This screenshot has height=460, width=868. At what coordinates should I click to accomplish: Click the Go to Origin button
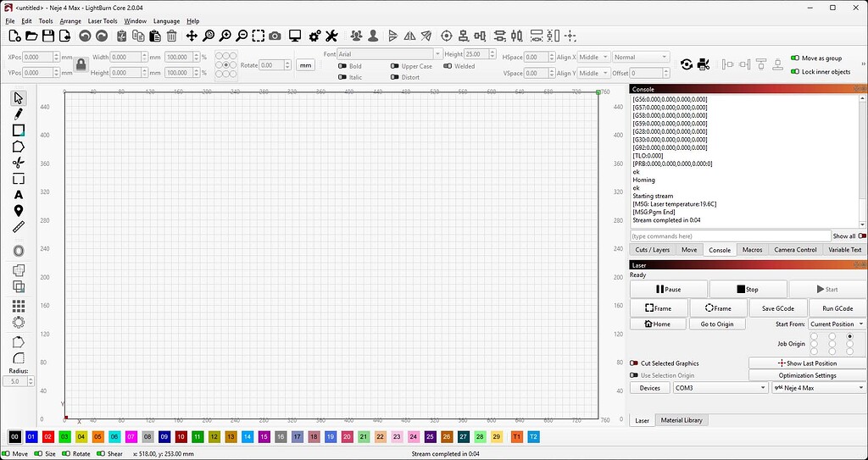[x=717, y=324]
